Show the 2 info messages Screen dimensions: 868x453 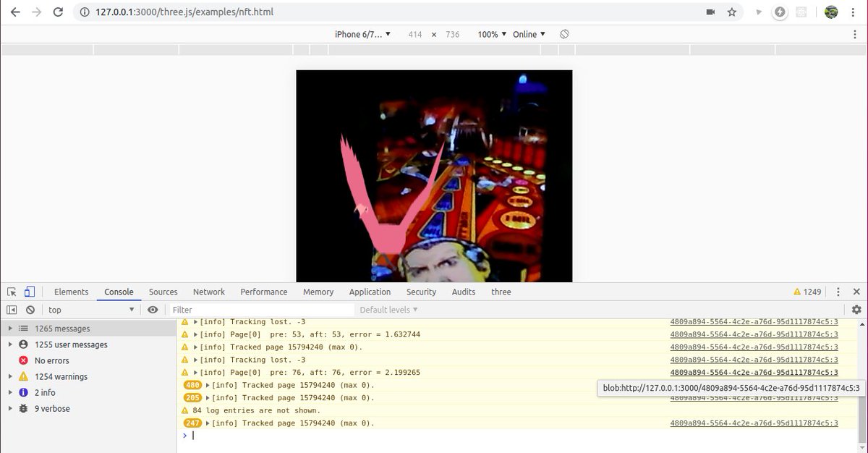coord(46,392)
